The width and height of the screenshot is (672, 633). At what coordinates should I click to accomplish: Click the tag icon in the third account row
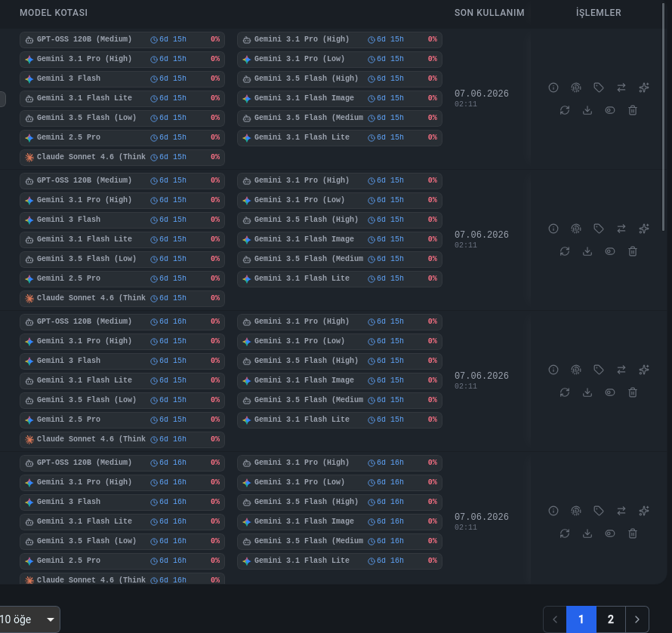(x=599, y=370)
